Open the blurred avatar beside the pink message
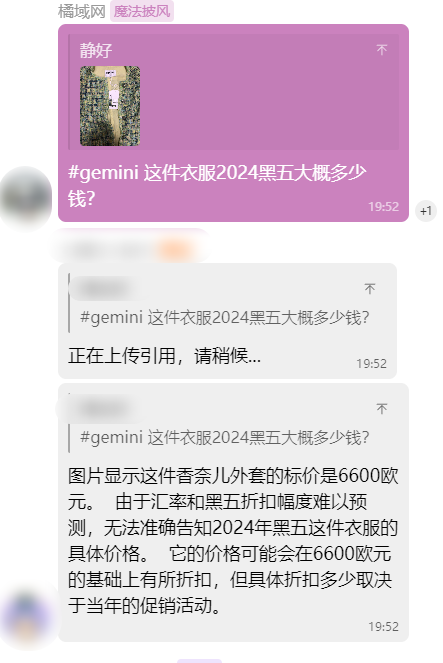This screenshot has width=443, height=663. pyautogui.click(x=26, y=198)
